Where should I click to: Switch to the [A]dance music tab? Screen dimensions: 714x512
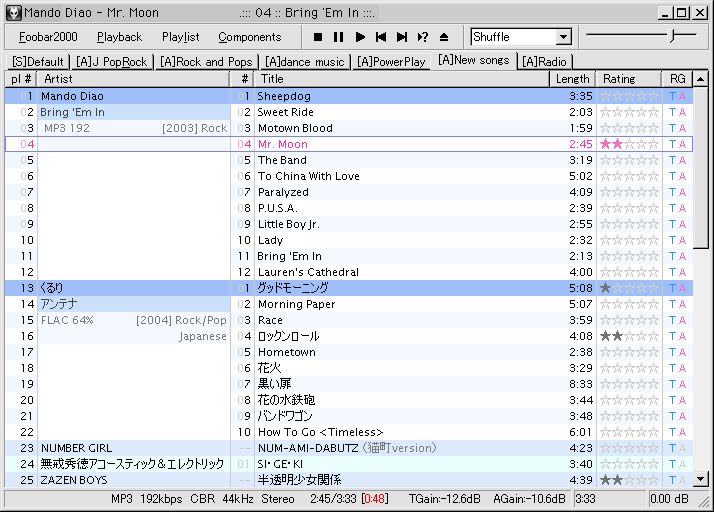(x=304, y=61)
